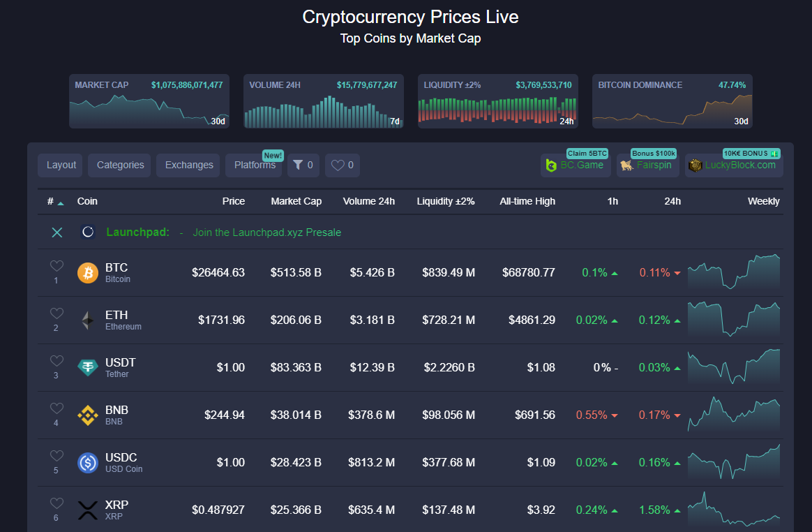Viewport: 812px width, 532px height.
Task: Sort table by Coin column
Action: [87, 201]
